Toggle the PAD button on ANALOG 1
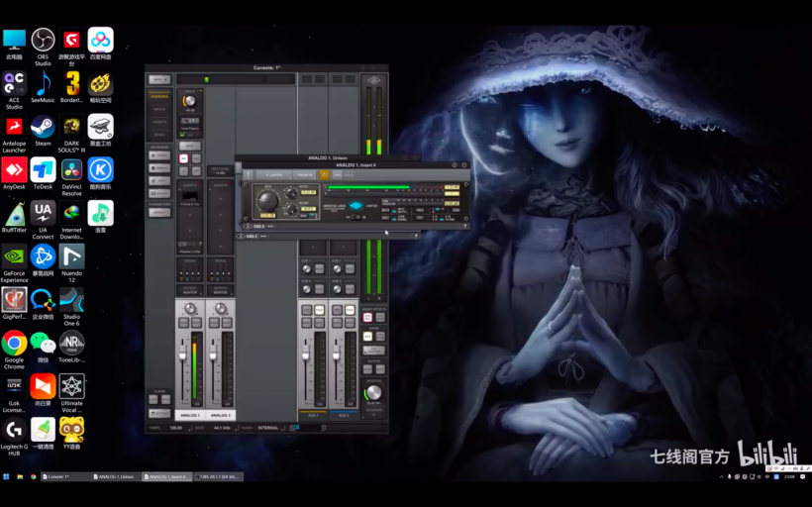Screen dimensions: 812x507 pos(196,158)
